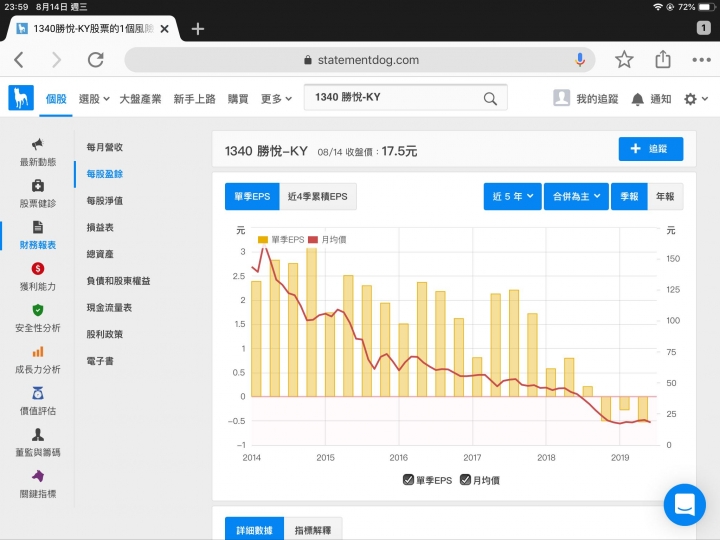
Task: Bookmark the page with the star icon
Action: pyautogui.click(x=624, y=60)
